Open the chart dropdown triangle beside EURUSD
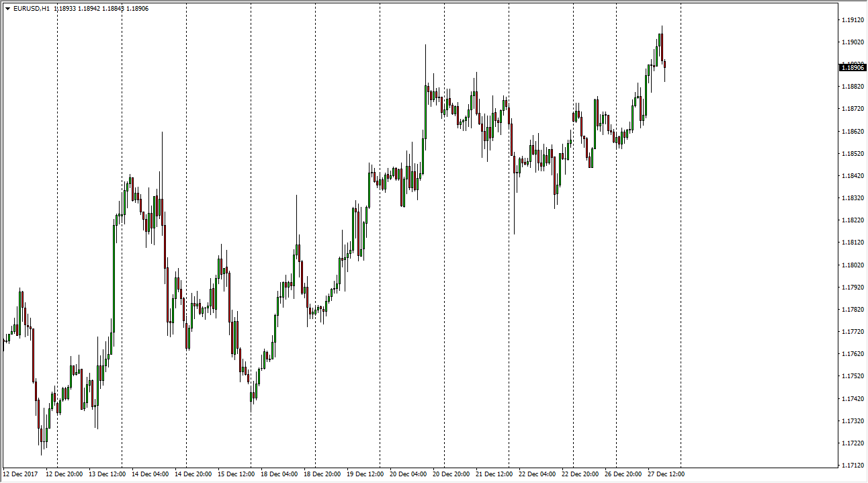The height and width of the screenshot is (483, 868). (7, 9)
